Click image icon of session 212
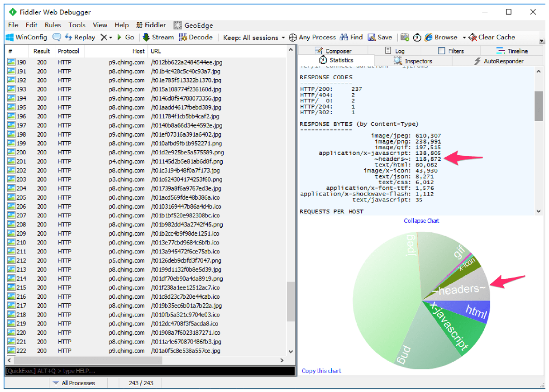549x392 pixels. coord(11,261)
